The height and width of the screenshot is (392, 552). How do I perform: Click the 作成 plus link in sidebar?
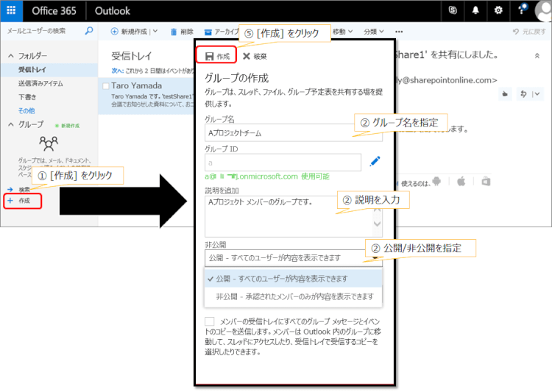[x=23, y=201]
